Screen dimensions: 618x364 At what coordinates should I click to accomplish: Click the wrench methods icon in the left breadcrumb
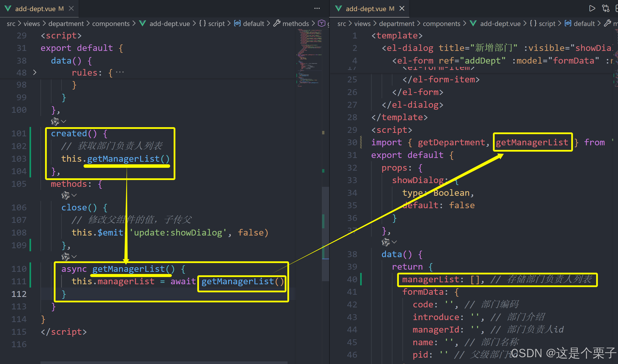coord(277,23)
